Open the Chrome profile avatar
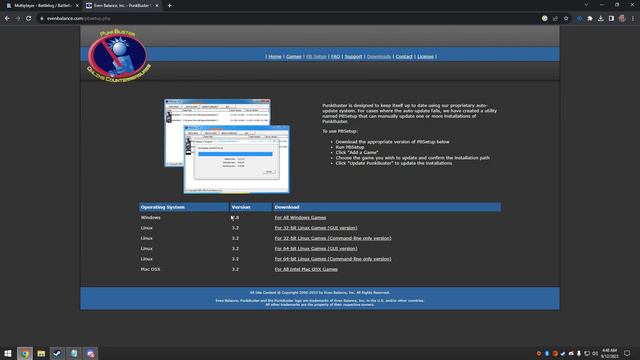Viewport: 640px width, 360px height. coord(622,18)
